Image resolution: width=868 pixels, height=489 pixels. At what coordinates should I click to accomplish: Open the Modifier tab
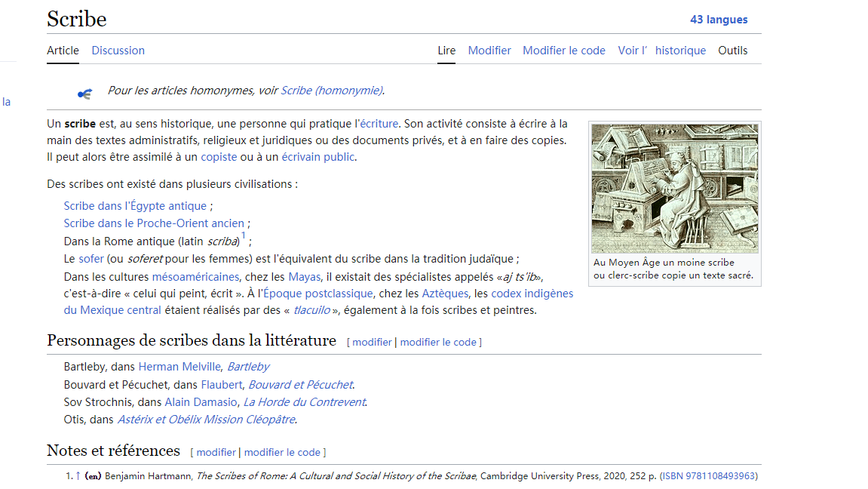489,51
